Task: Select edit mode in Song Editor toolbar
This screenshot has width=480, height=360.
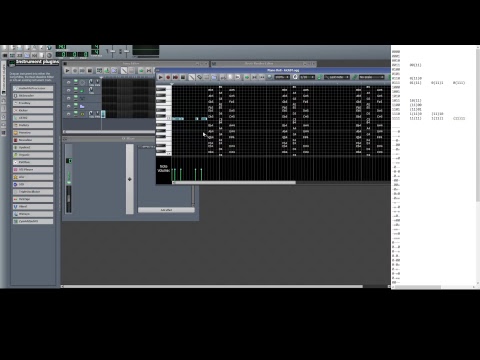Action: [x=131, y=70]
